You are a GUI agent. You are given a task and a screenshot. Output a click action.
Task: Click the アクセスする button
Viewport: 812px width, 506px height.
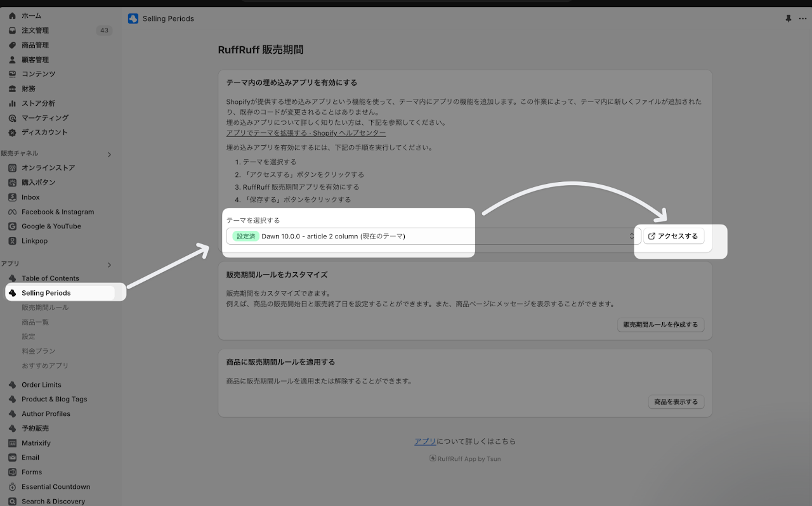click(674, 237)
